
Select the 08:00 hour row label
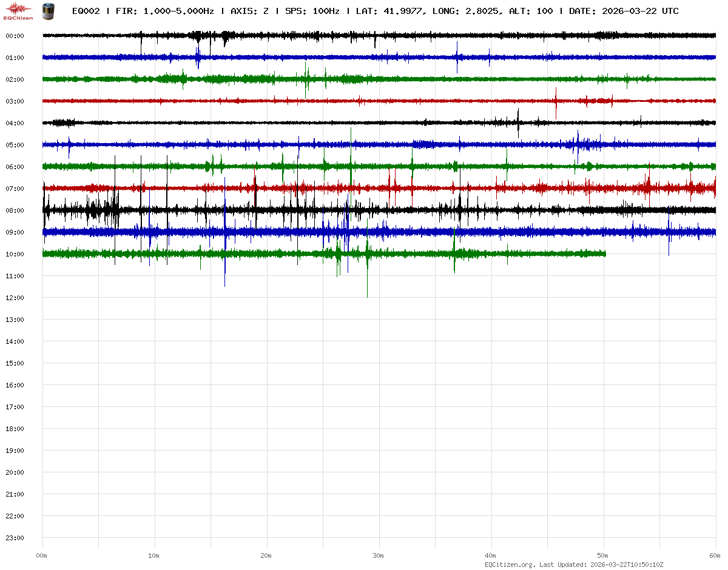click(x=15, y=210)
